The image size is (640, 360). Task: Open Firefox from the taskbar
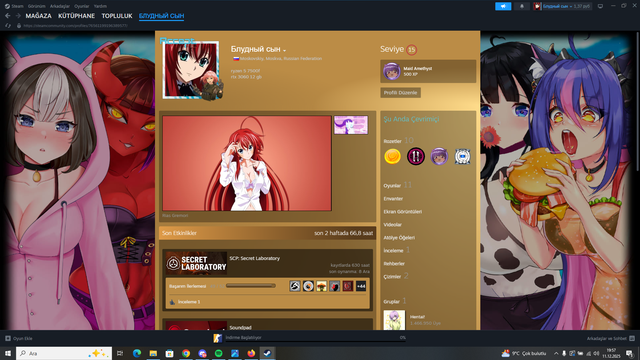(x=251, y=353)
